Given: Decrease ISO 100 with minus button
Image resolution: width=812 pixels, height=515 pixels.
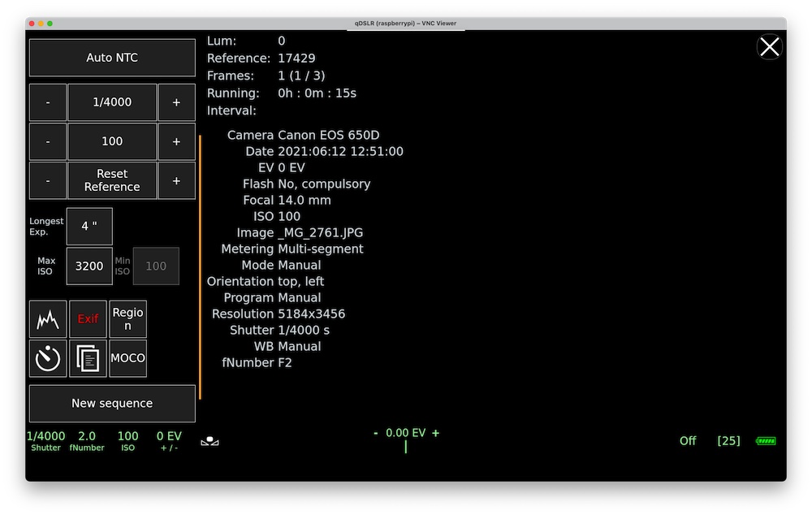Looking at the screenshot, I should pyautogui.click(x=48, y=141).
